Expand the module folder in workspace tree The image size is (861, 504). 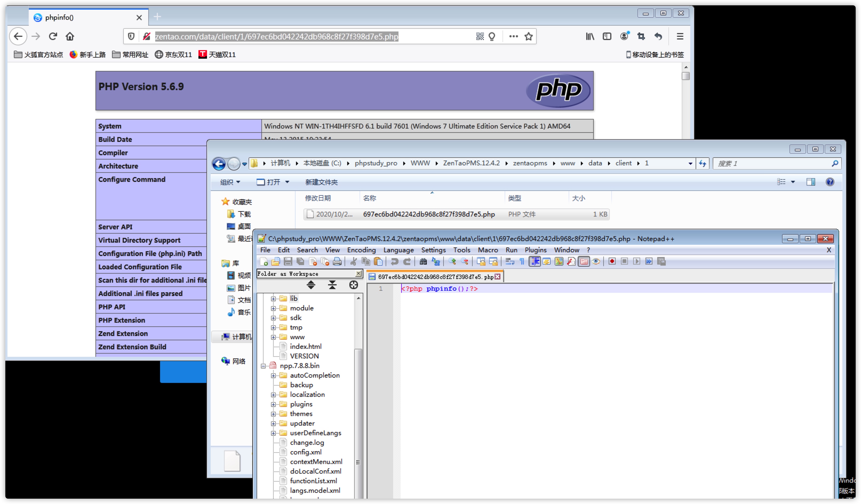pos(273,309)
